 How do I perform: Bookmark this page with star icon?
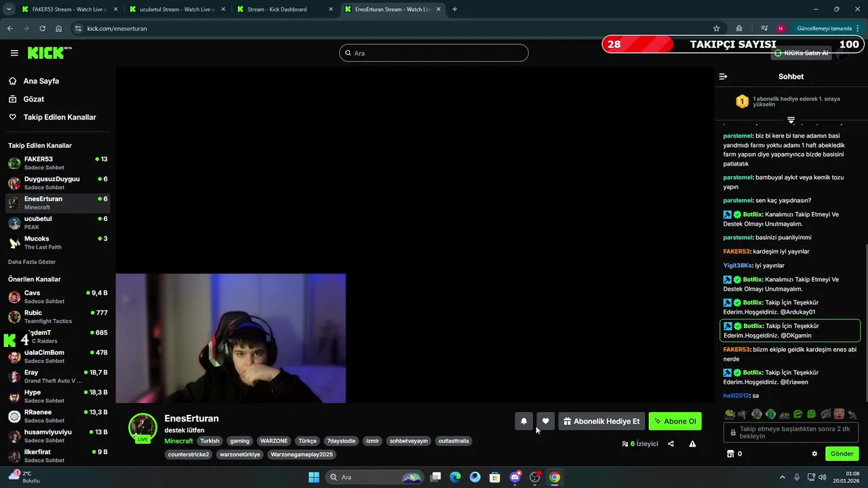pos(716,28)
